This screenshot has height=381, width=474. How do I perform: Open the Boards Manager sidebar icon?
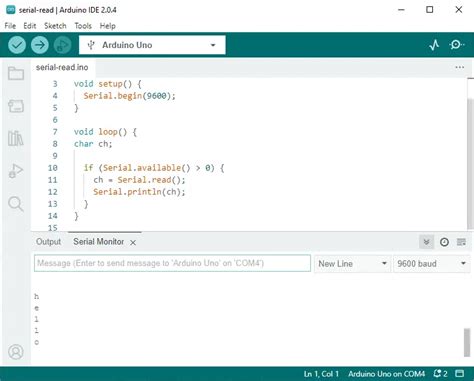click(16, 106)
